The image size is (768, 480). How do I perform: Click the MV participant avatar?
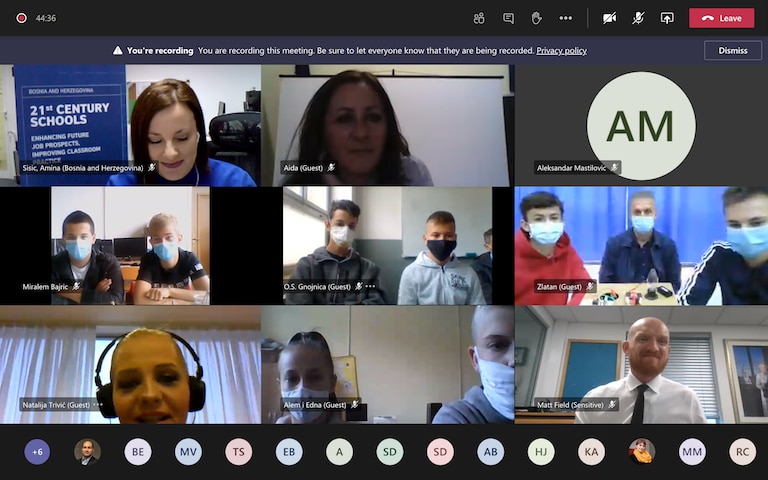188,452
